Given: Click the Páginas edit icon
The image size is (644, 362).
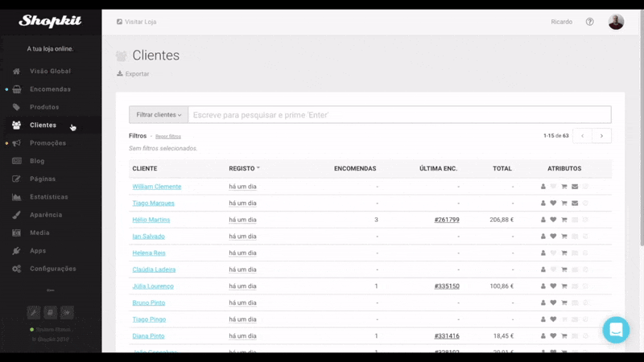Looking at the screenshot, I should click(x=16, y=179).
